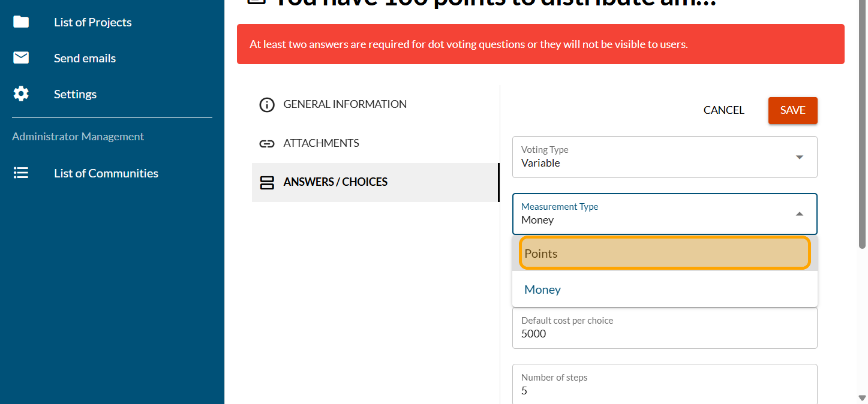868x404 pixels.
Task: Select the Answers / Choices tab
Action: coord(335,182)
